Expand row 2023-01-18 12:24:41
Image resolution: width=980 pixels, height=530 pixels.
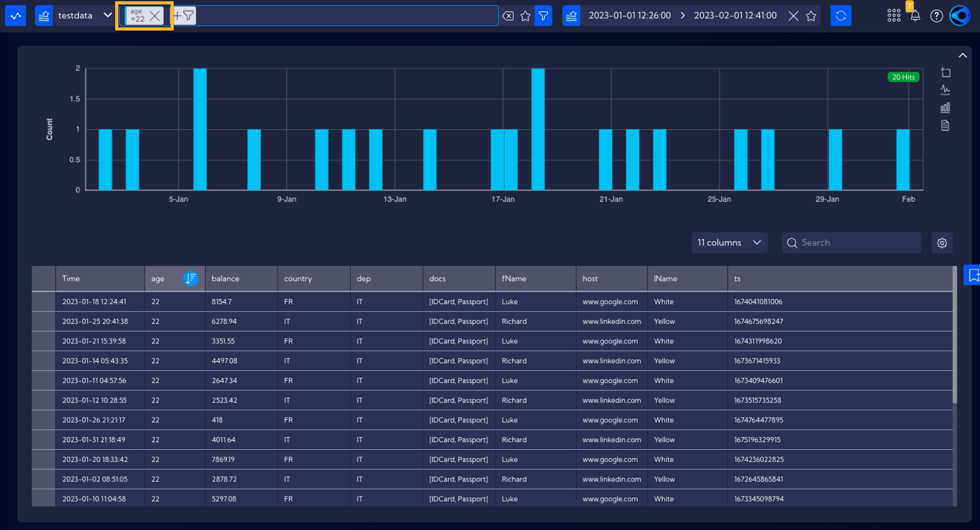click(x=44, y=302)
